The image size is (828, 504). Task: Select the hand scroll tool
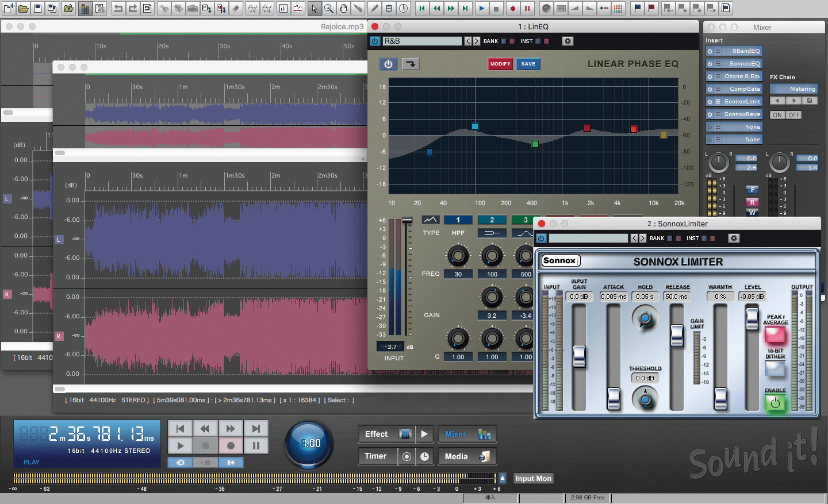343,9
